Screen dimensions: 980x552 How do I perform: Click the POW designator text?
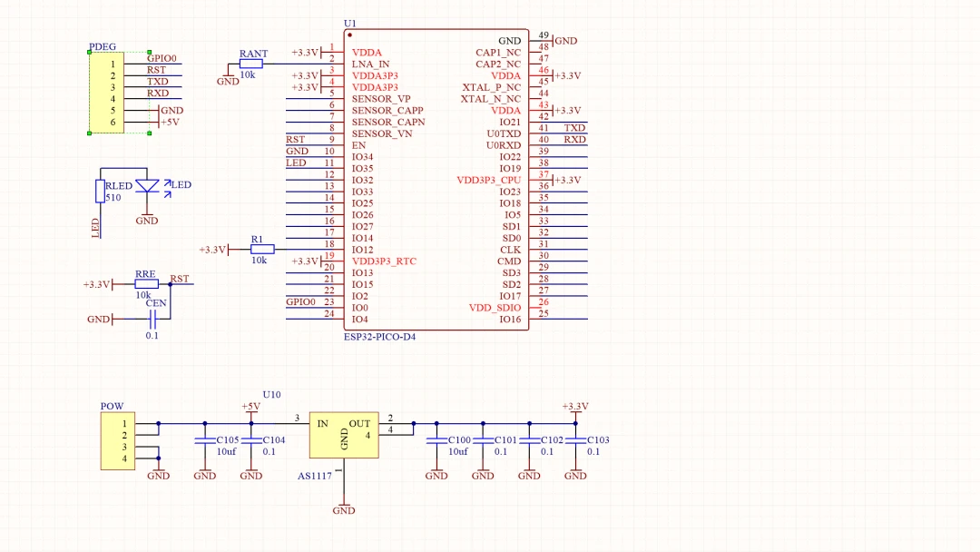coord(112,407)
